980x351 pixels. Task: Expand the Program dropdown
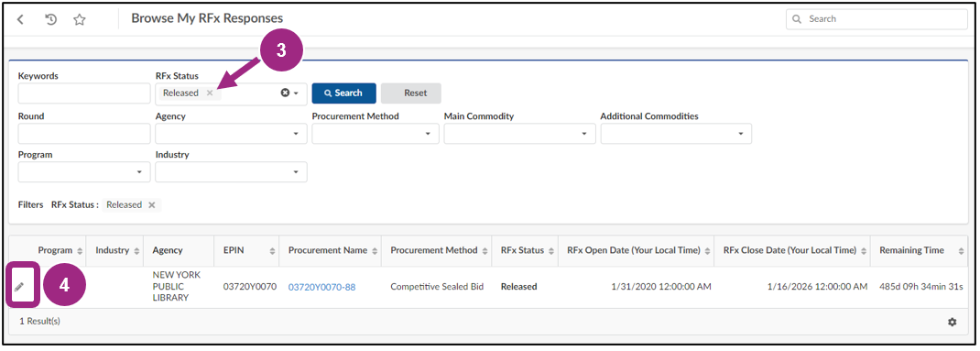(x=83, y=172)
